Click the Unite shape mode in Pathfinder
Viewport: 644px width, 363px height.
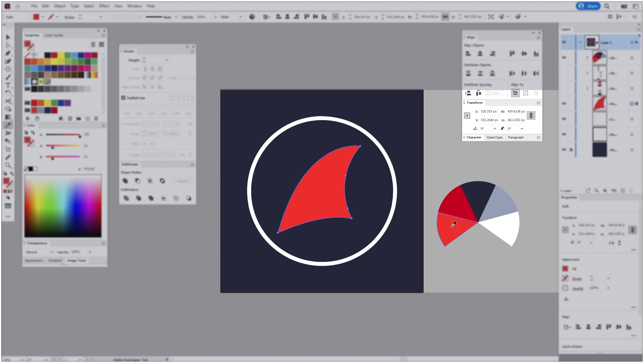[x=125, y=181]
